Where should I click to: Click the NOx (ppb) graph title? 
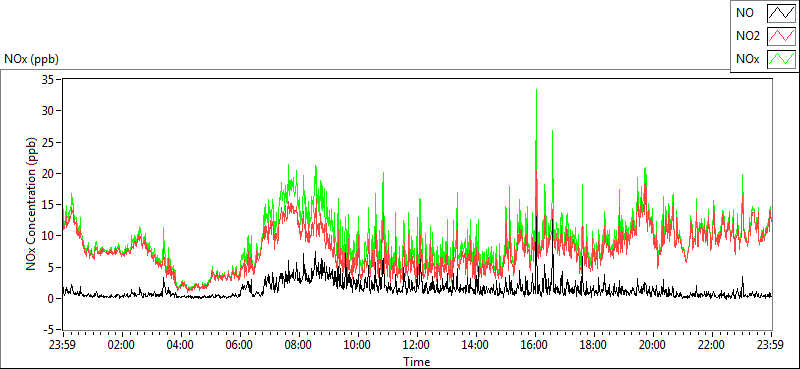[31, 59]
